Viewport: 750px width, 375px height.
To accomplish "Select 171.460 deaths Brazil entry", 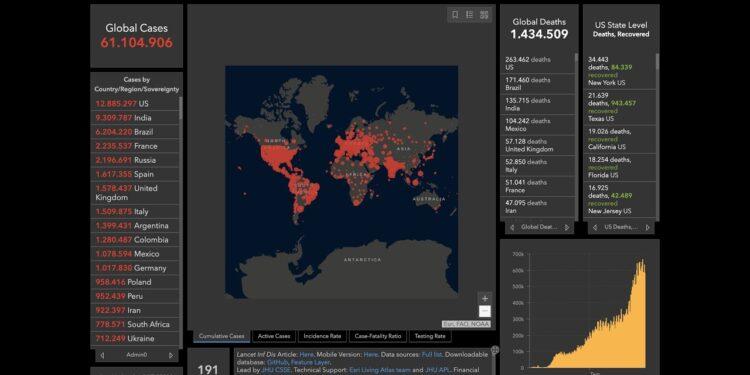I will click(538, 84).
